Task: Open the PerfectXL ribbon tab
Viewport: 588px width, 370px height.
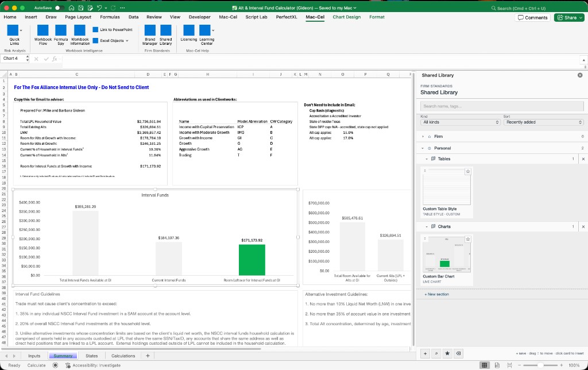Action: (x=287, y=17)
